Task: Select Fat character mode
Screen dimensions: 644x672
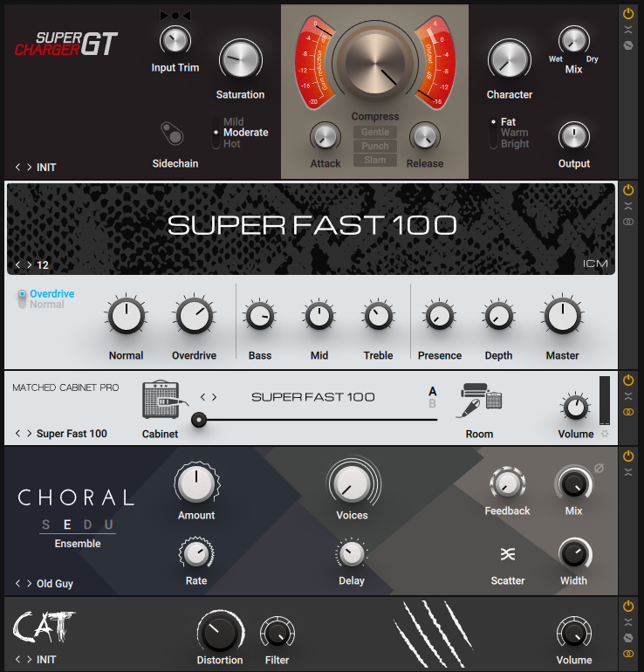Action: (508, 121)
